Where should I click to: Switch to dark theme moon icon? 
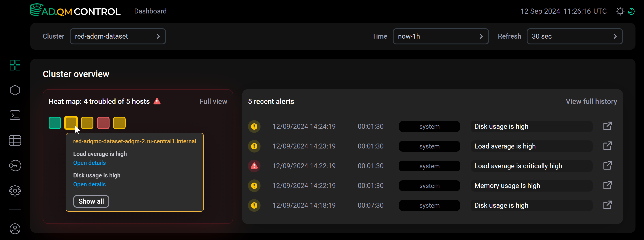pyautogui.click(x=631, y=11)
